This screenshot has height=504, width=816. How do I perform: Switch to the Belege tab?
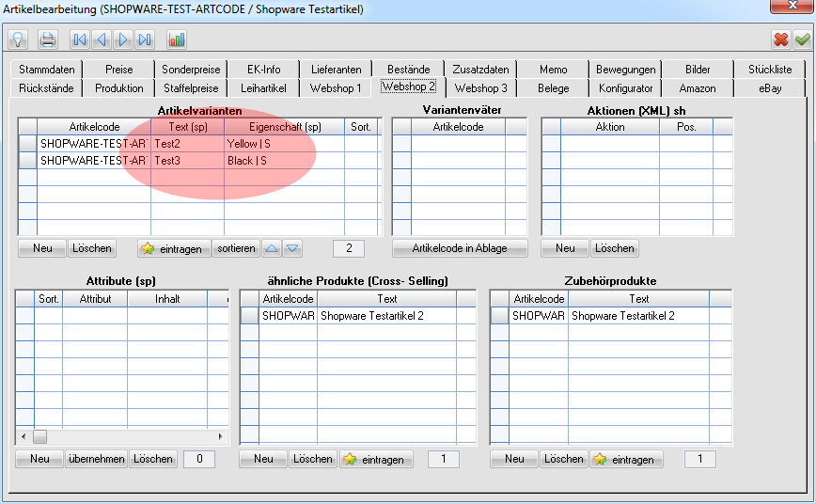click(x=553, y=88)
